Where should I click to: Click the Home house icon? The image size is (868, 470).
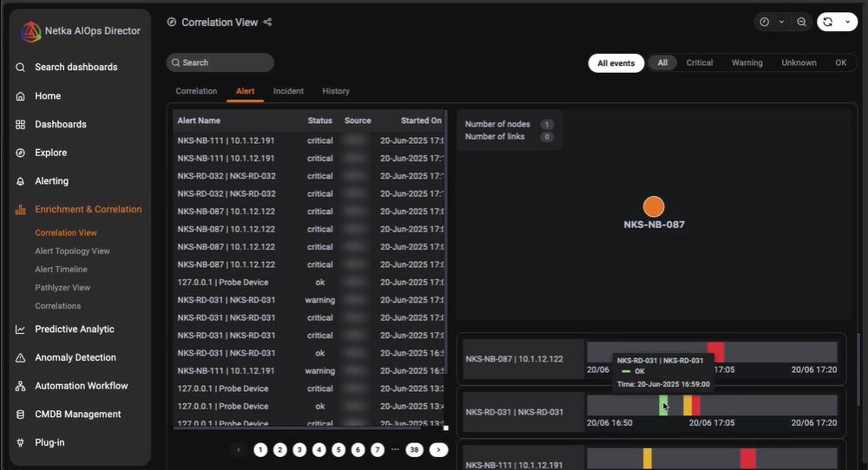tap(21, 96)
